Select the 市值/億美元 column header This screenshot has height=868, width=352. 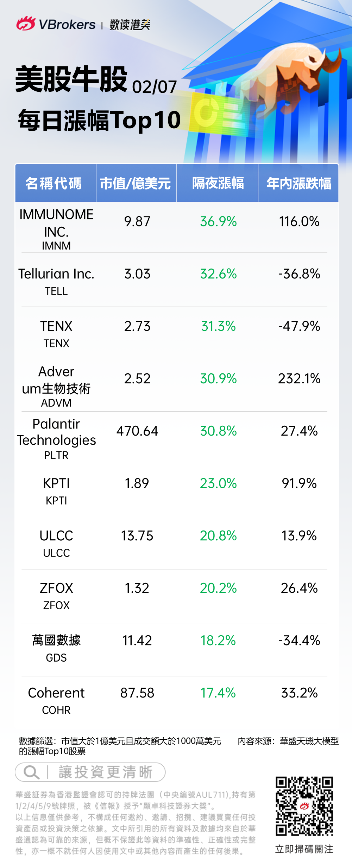pyautogui.click(x=136, y=184)
